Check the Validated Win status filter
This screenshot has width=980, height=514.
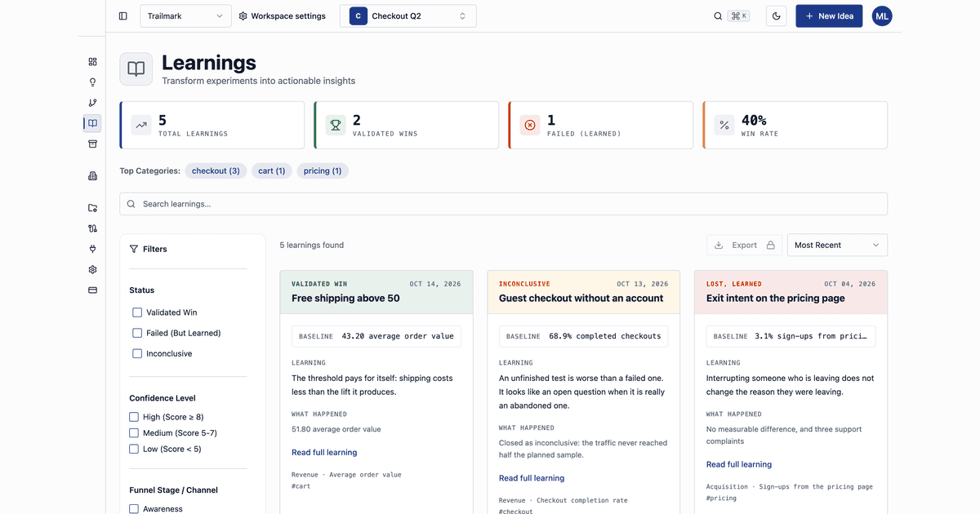click(137, 312)
